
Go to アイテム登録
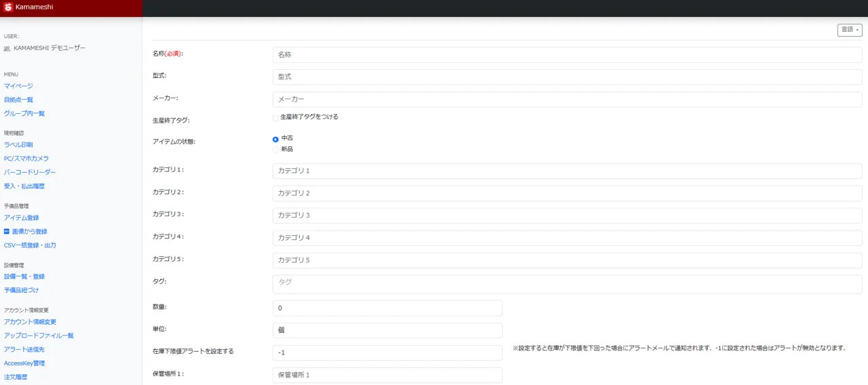pos(22,218)
